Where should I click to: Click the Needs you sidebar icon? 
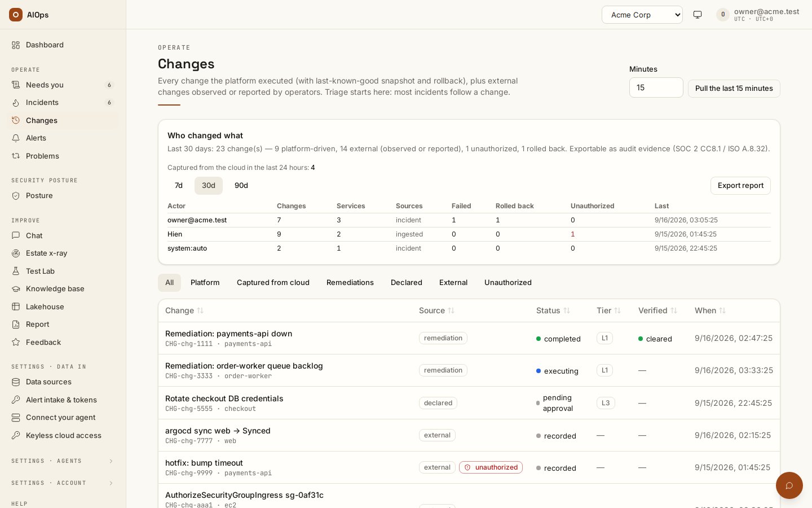16,85
